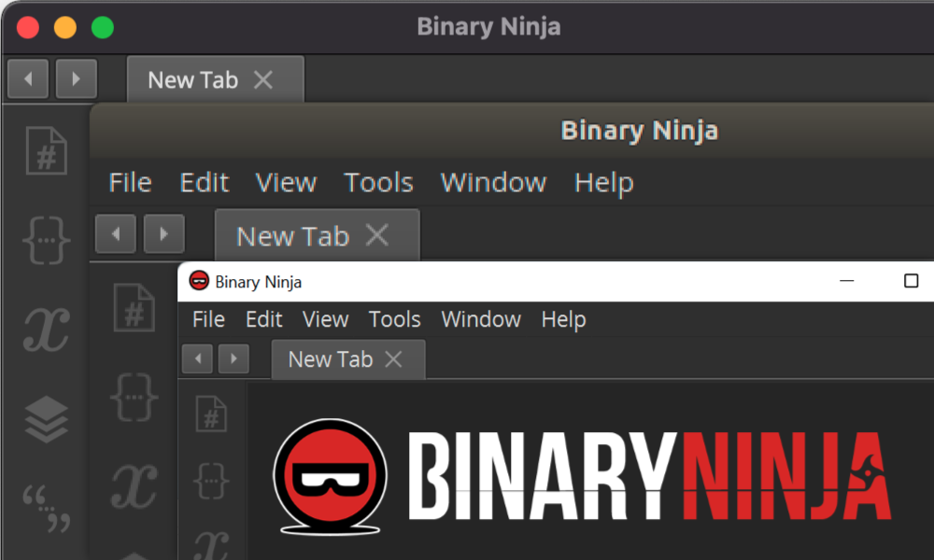Image resolution: width=934 pixels, height=560 pixels.
Task: Click the green macOS zoom button
Action: [x=103, y=27]
